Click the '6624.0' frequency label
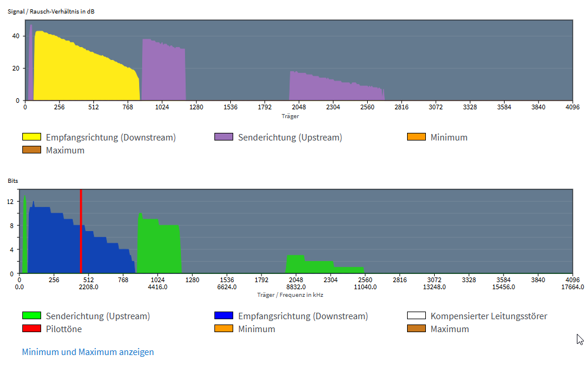 [227, 287]
